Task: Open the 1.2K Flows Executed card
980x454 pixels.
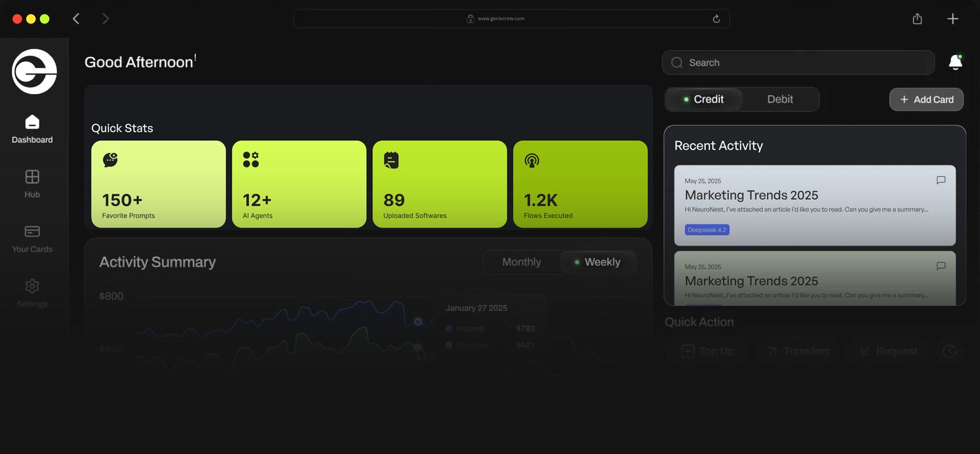Action: (581, 184)
